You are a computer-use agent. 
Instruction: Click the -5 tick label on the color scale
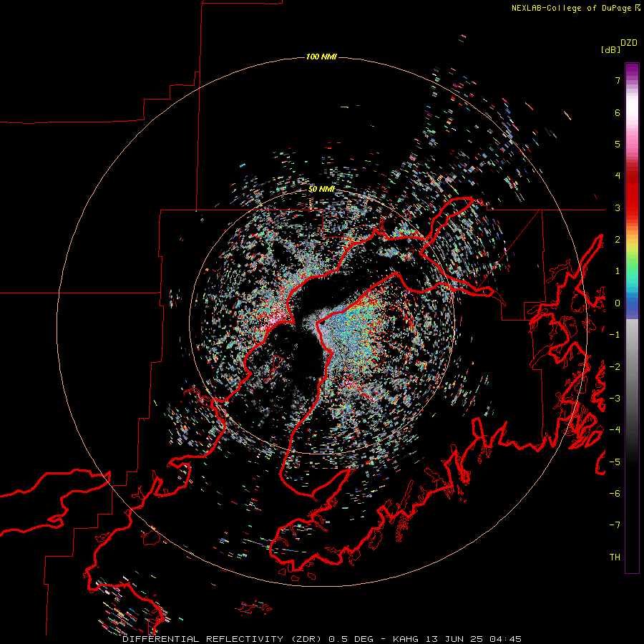[615, 462]
